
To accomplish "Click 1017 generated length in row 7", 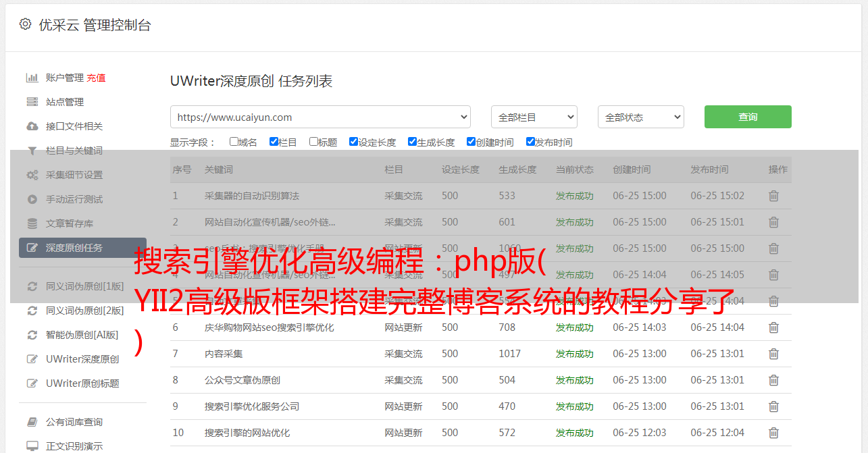I will (509, 354).
